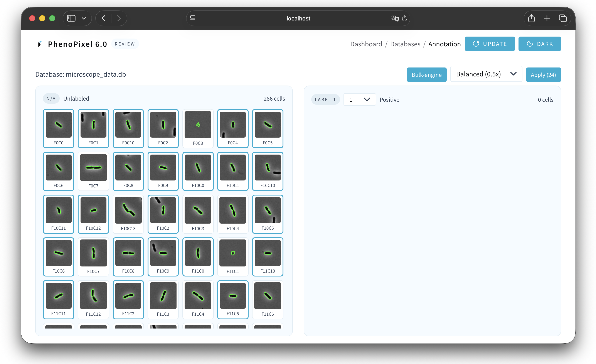Click cell thumbnail F11C2
The width and height of the screenshot is (596, 364).
(128, 296)
